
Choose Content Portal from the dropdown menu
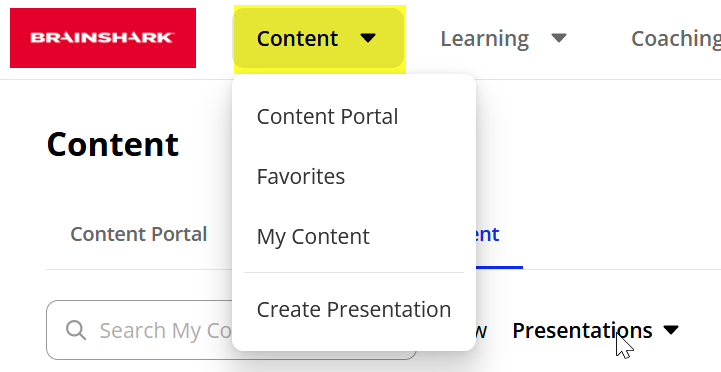[327, 117]
